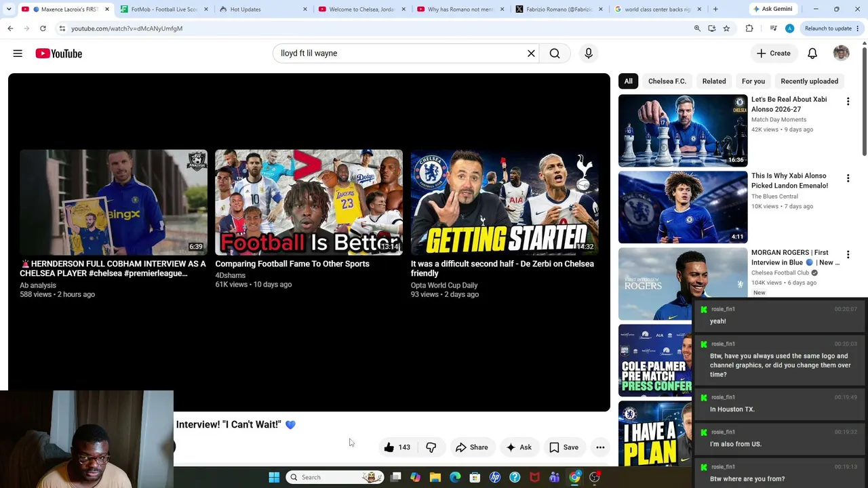This screenshot has width=868, height=488.
Task: Open Windows Start menu
Action: (x=274, y=477)
